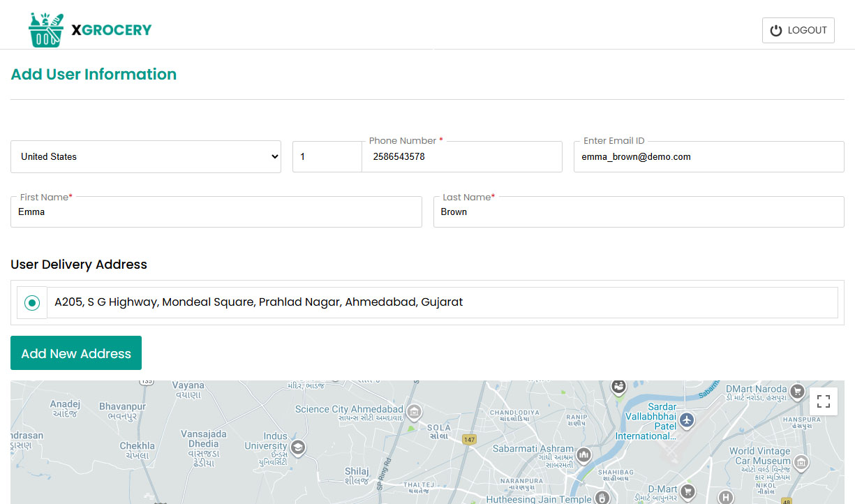Click the country code field showing 1
The width and height of the screenshot is (855, 504).
(x=327, y=156)
